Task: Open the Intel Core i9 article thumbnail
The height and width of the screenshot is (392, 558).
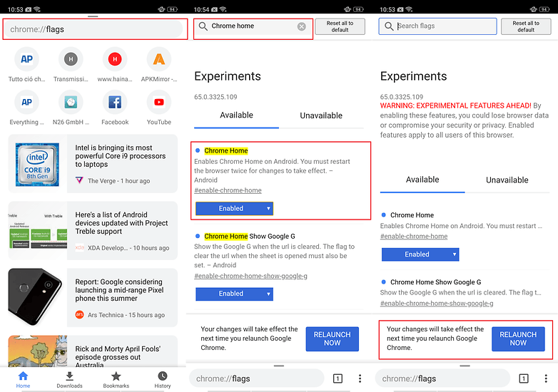Action: click(x=37, y=164)
